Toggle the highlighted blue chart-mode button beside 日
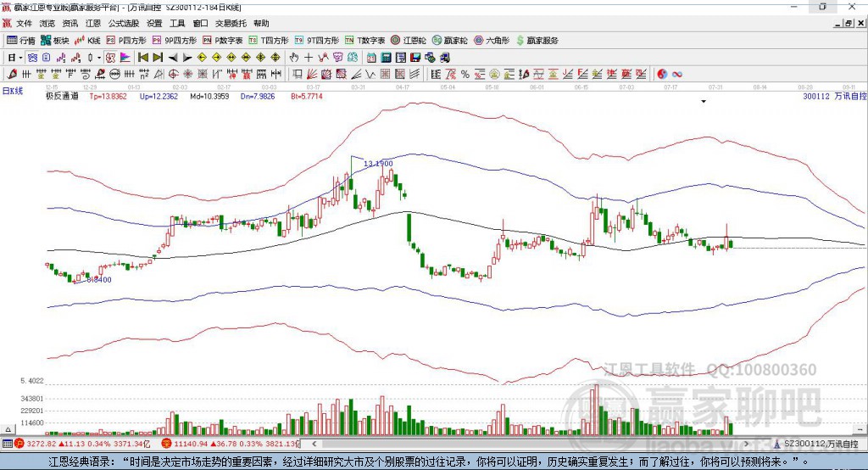The width and height of the screenshot is (868, 470). 32,58
